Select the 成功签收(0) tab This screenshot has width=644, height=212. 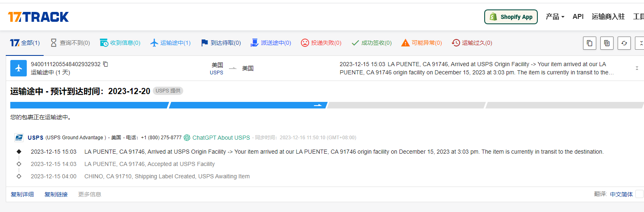(371, 43)
